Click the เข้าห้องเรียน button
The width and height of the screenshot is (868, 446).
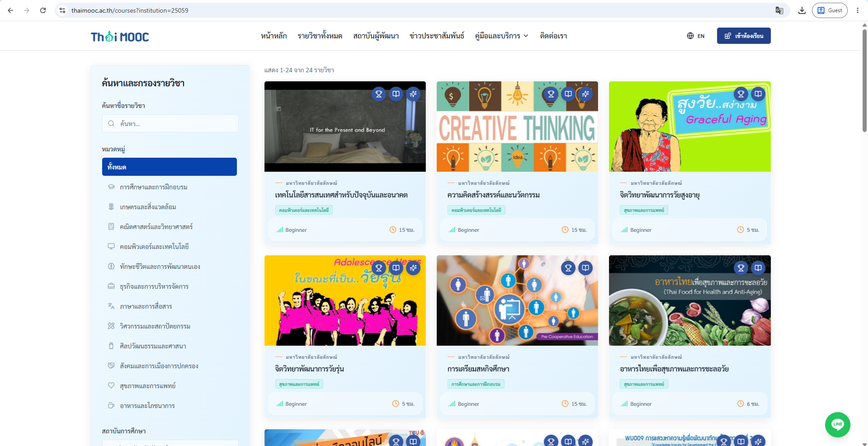pos(744,36)
